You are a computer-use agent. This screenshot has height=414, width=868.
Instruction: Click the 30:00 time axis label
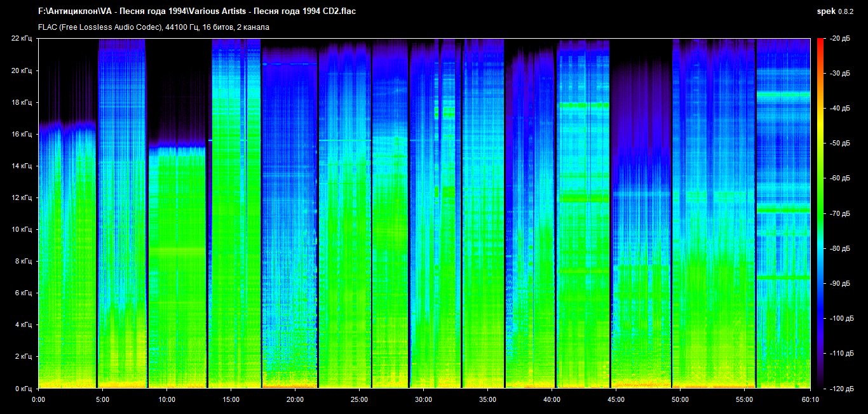pos(423,399)
